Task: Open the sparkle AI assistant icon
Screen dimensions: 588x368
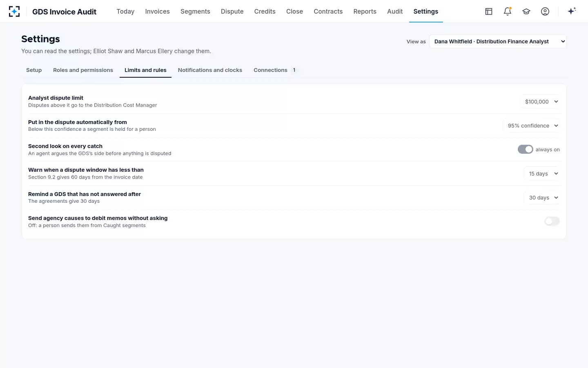Action: 572,11
